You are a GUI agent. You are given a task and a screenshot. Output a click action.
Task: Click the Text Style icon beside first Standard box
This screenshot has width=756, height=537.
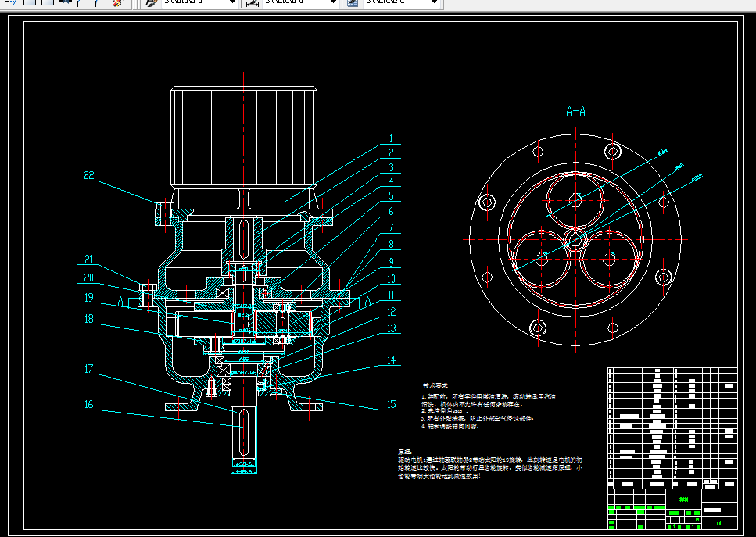(x=152, y=3)
